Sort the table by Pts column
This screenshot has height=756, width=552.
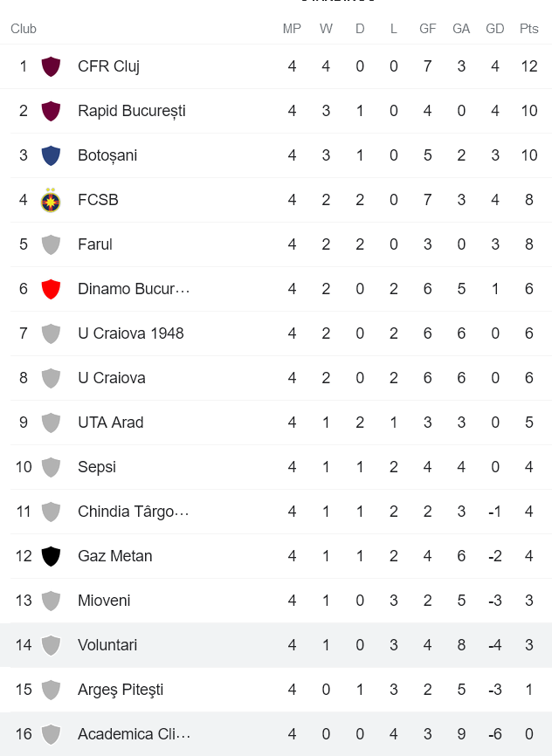coord(528,28)
